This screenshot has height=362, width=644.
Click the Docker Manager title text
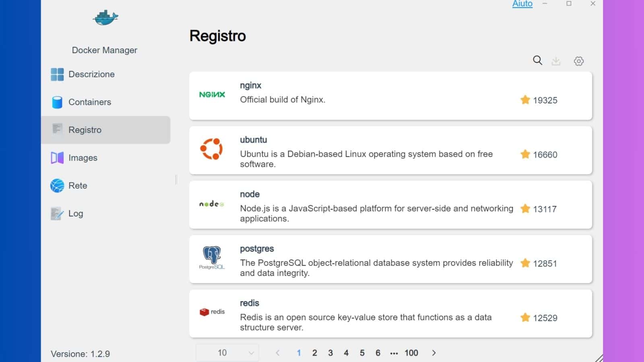(x=105, y=50)
